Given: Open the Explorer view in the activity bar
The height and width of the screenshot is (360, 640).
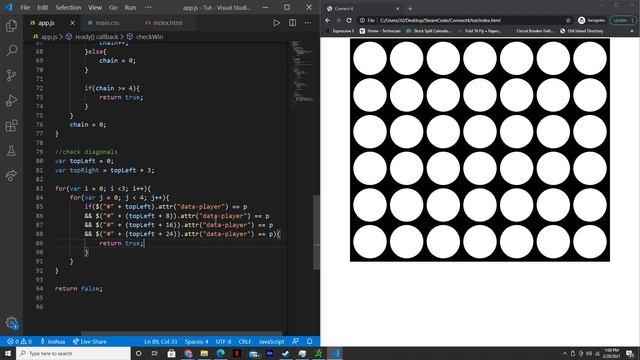Looking at the screenshot, I should (11, 26).
